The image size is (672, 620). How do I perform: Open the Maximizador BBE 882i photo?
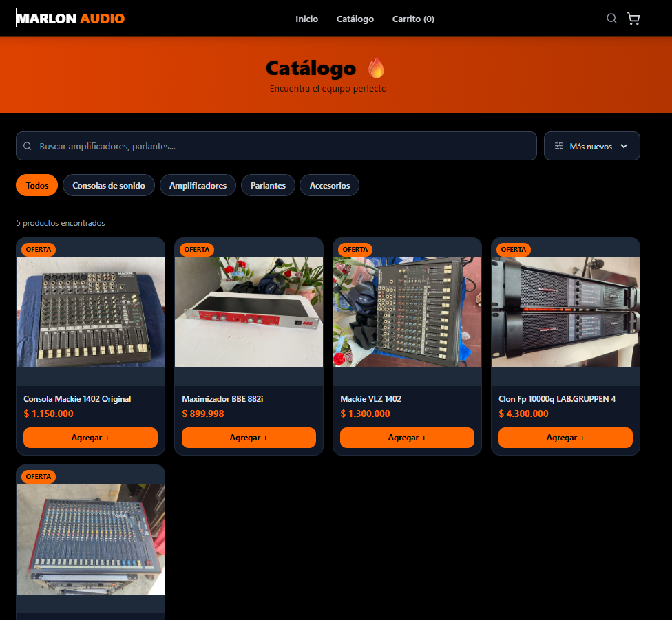pos(249,312)
